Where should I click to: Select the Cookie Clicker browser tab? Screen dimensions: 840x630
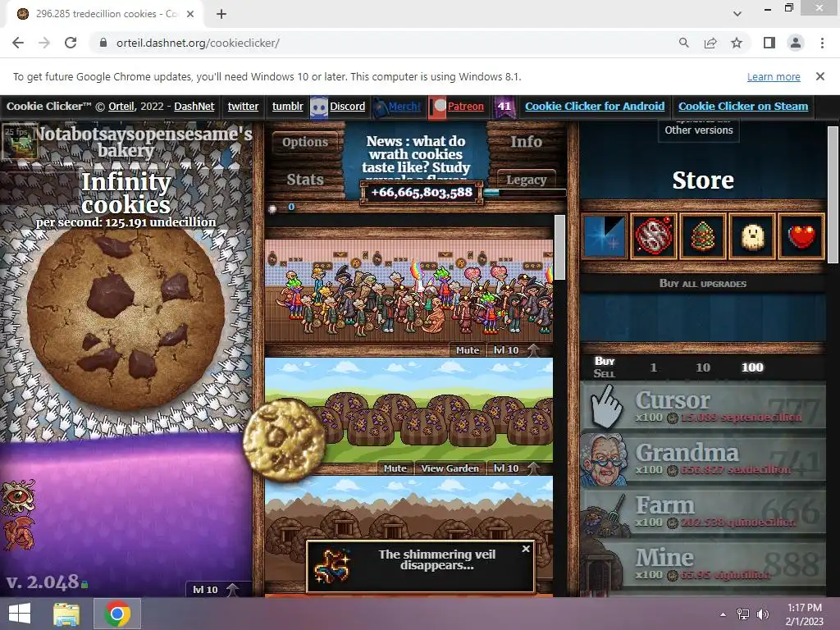[x=105, y=14]
